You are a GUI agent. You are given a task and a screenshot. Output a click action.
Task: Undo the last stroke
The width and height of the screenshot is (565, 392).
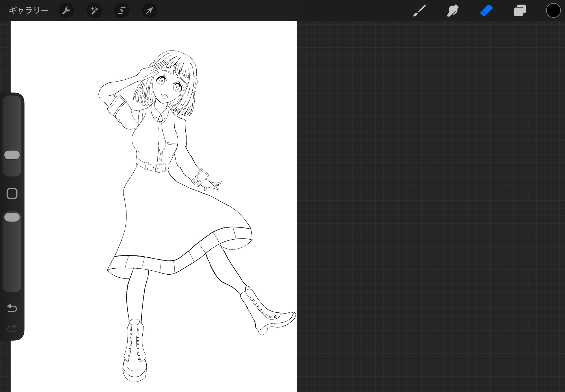click(x=12, y=308)
